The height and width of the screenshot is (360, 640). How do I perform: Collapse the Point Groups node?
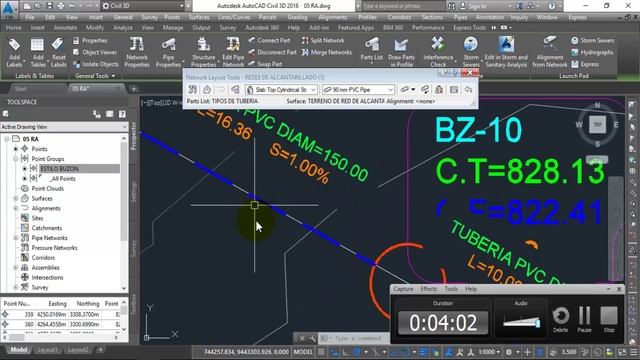tap(16, 159)
